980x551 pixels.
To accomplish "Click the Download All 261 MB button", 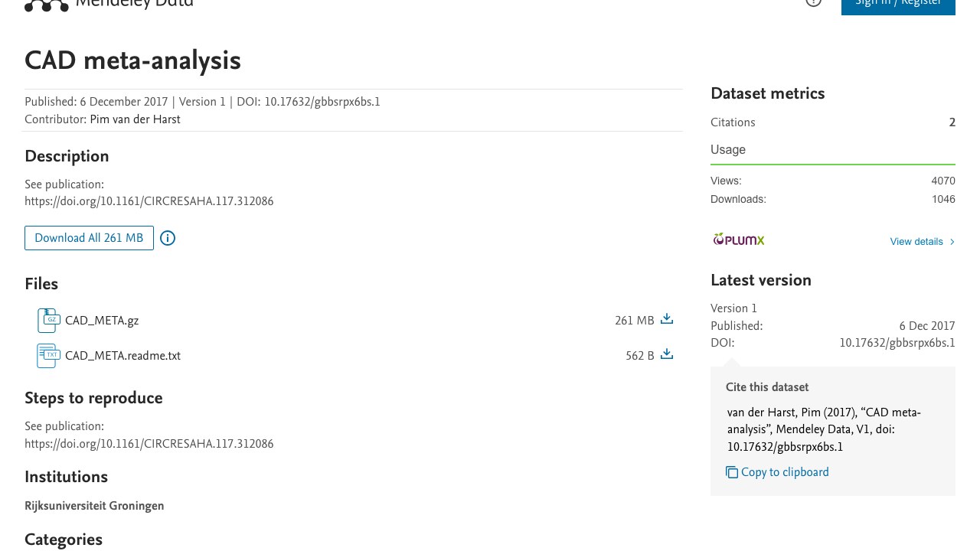I will pyautogui.click(x=89, y=238).
